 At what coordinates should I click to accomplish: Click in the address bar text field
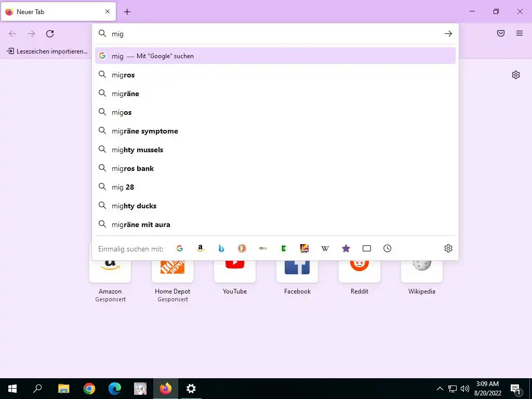[275, 34]
